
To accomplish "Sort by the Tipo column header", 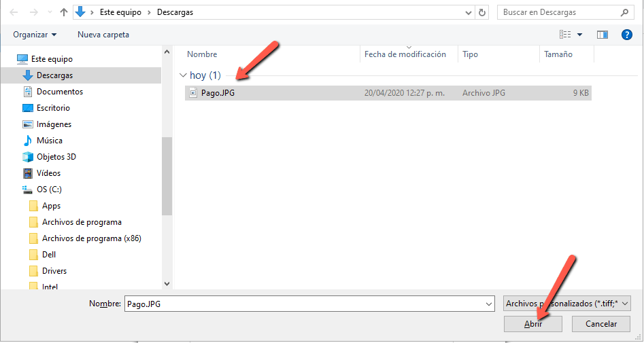I will (470, 54).
